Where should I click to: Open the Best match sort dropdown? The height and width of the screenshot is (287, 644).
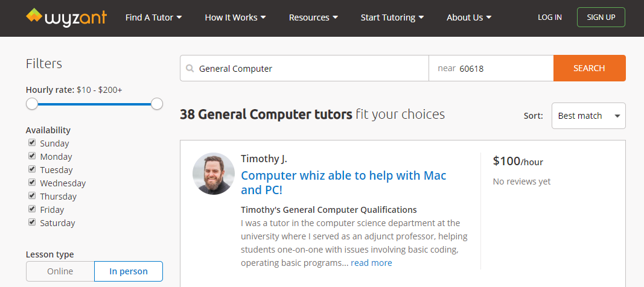pyautogui.click(x=588, y=116)
